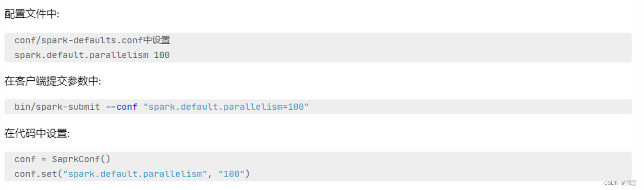Click the heading "在客户端提交参数中:"
Screen dimensions: 644x190
pos(53,81)
